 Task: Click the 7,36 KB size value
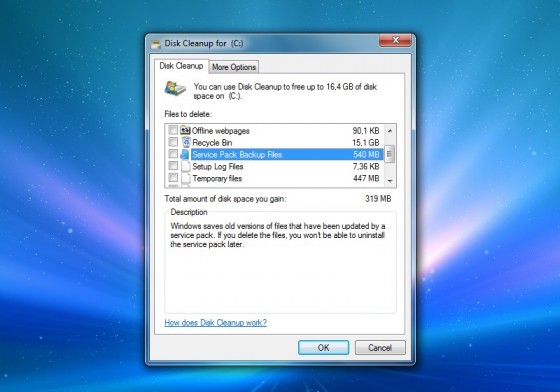pos(366,166)
